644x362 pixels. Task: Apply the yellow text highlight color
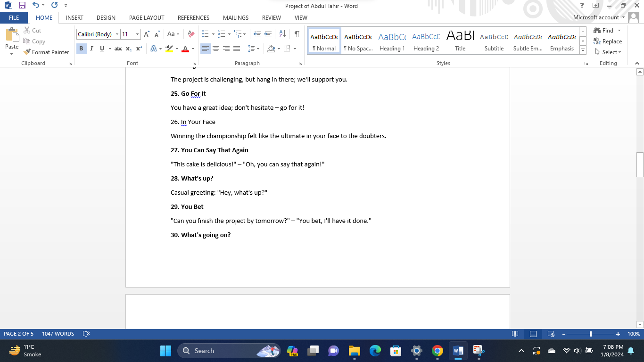coord(169,49)
